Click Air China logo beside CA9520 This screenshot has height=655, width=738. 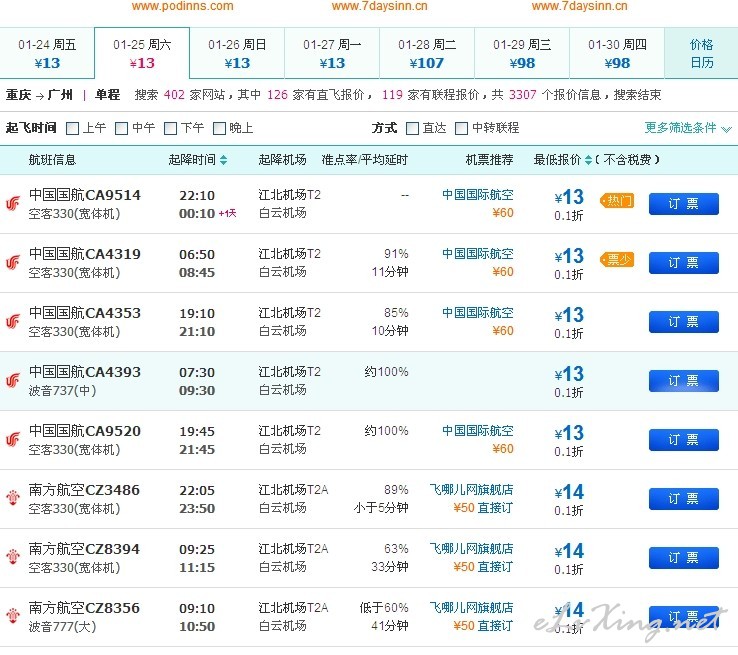pyautogui.click(x=13, y=439)
